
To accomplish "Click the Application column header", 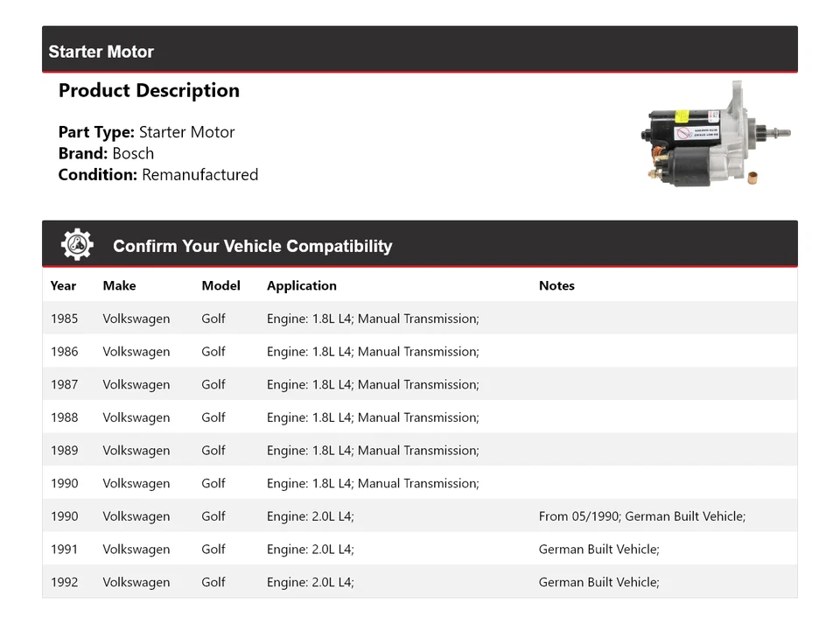I will click(x=302, y=286).
